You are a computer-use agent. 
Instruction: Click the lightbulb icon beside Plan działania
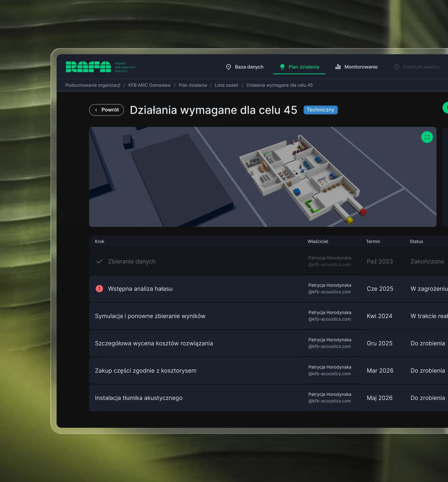point(282,67)
